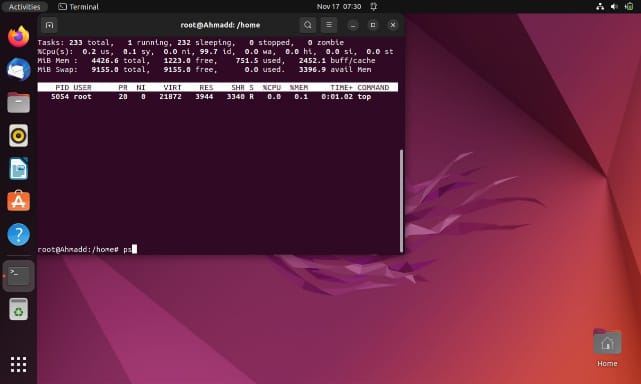
Task: Open LibreOffice Writer from the dock
Action: pyautogui.click(x=18, y=168)
